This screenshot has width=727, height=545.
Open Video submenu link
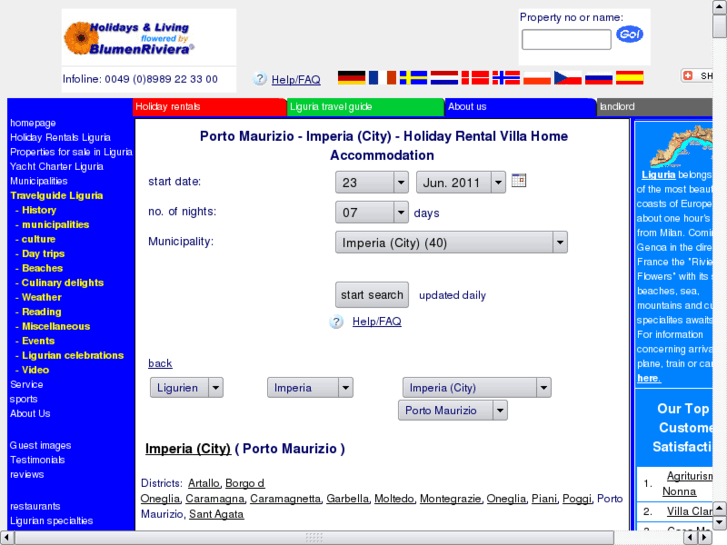pyautogui.click(x=35, y=370)
